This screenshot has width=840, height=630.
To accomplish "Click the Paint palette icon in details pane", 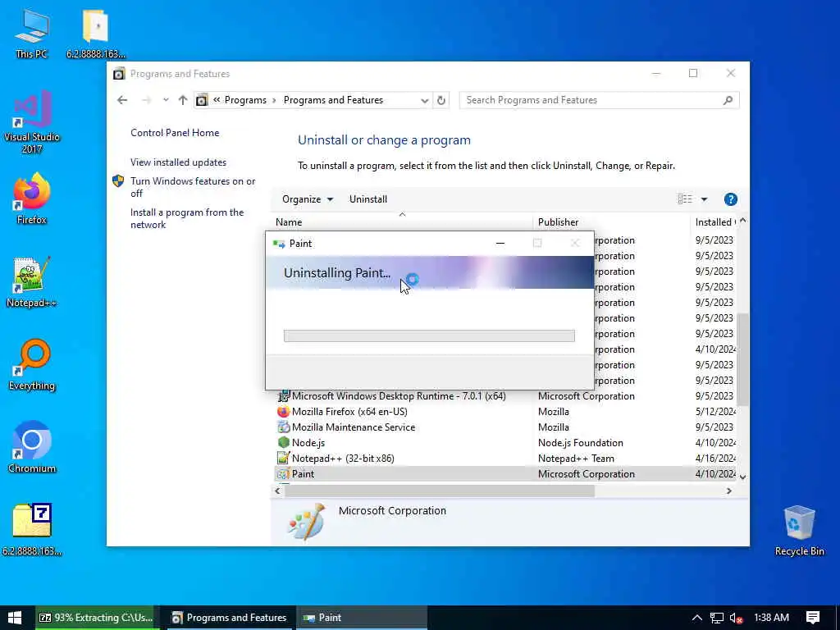I will pos(307,522).
